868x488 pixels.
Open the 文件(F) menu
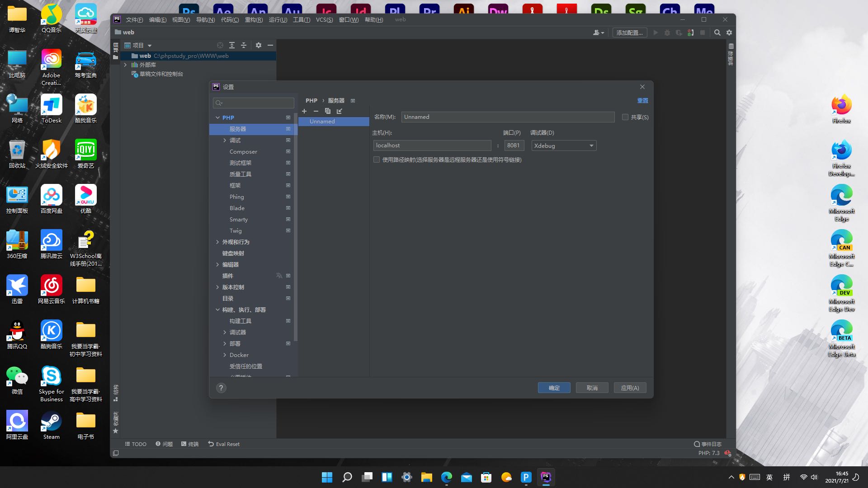click(x=134, y=20)
